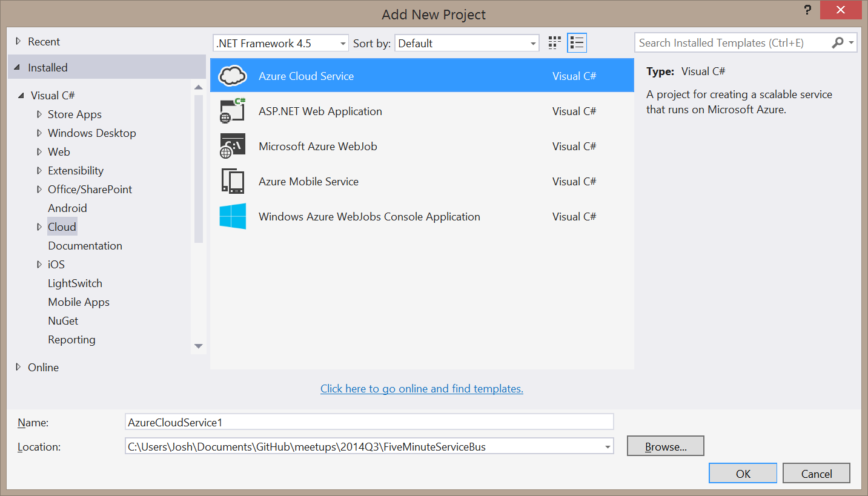
Task: Collapse the Installed section
Action: 17,68
